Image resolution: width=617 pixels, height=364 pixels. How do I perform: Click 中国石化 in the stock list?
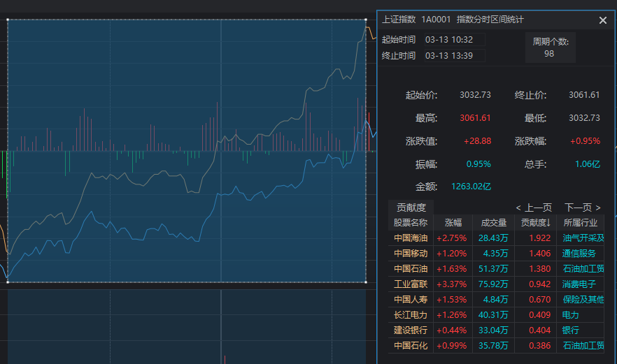(410, 345)
